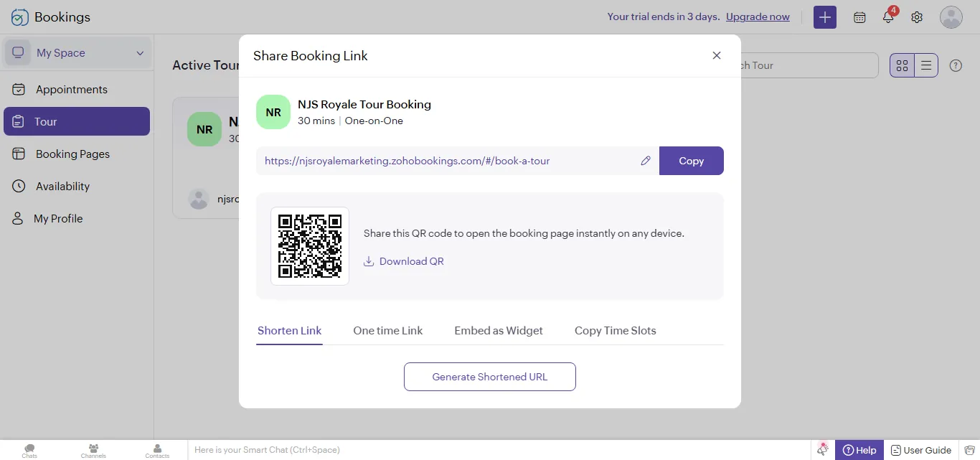Click Generate Shortened URL button

tap(490, 377)
